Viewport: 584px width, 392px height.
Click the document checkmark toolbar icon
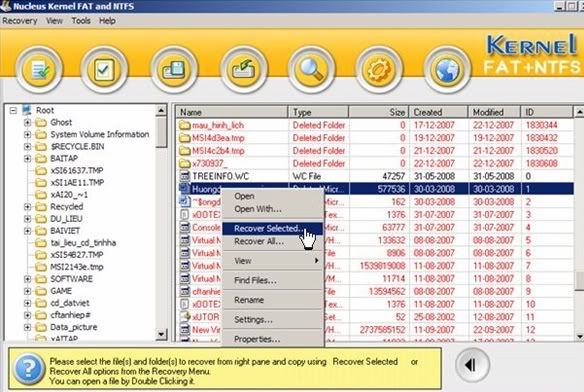39,70
